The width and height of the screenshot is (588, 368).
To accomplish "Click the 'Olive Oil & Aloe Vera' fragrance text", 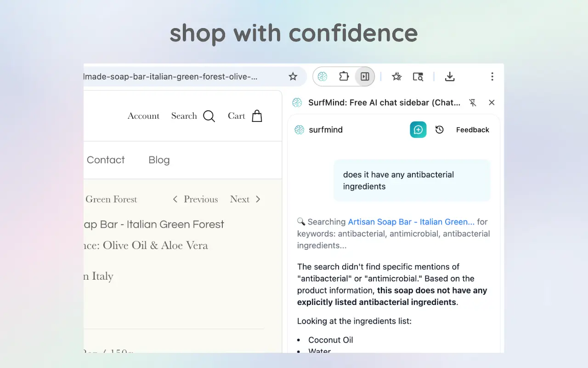I will (x=155, y=245).
